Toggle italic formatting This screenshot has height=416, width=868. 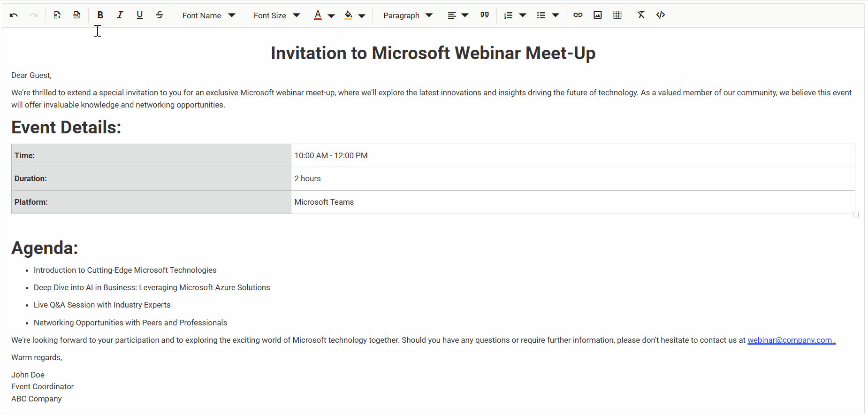coord(120,15)
